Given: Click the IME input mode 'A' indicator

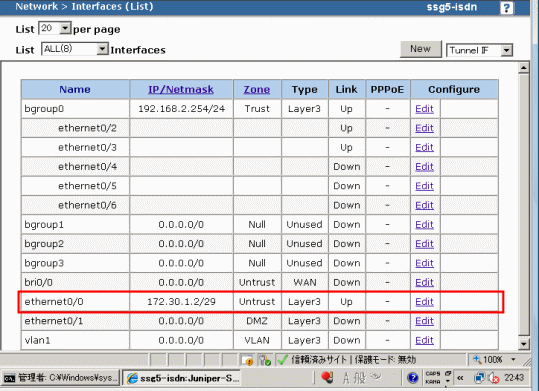Looking at the screenshot, I should (x=346, y=378).
